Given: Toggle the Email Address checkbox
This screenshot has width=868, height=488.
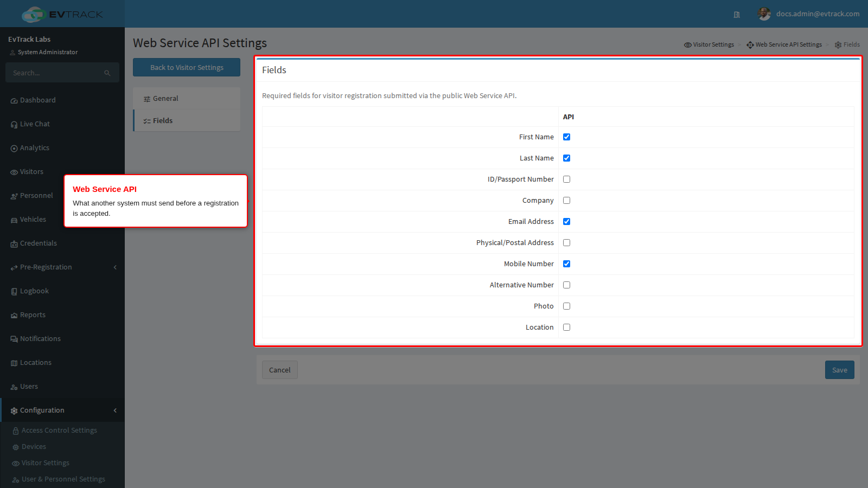Looking at the screenshot, I should [x=566, y=222].
